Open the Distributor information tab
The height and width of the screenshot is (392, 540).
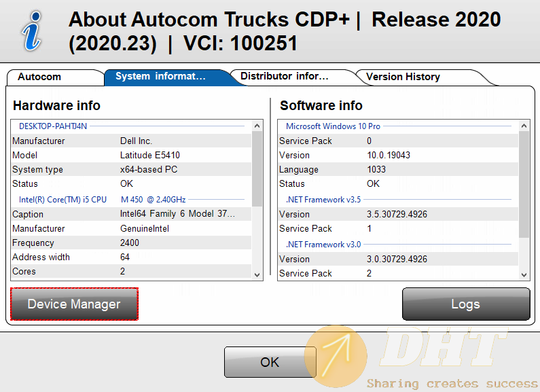click(x=285, y=77)
